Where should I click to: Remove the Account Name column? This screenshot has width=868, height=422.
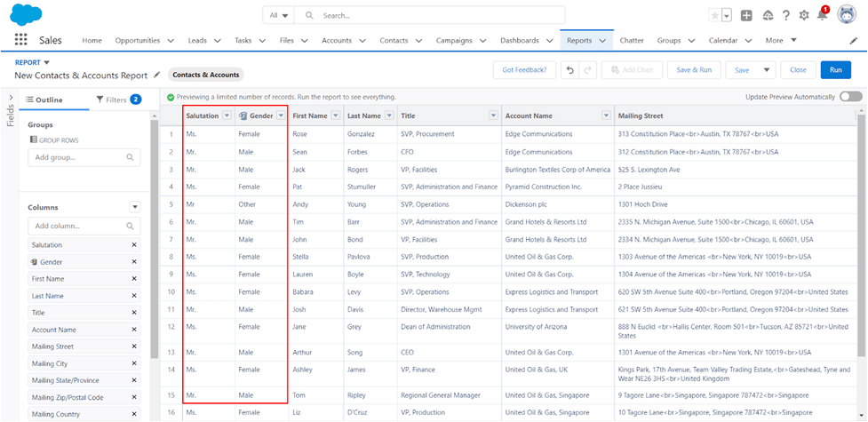(134, 330)
